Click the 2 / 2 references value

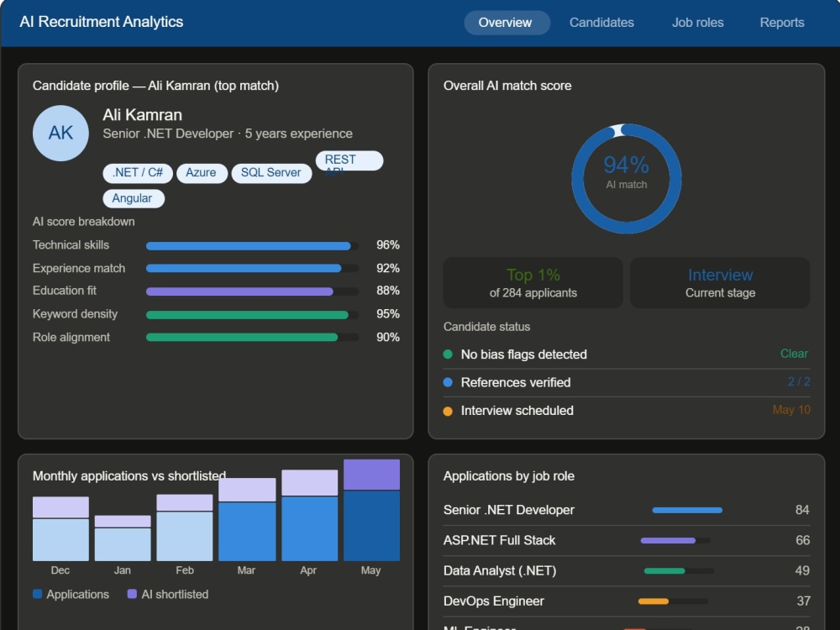click(x=799, y=381)
